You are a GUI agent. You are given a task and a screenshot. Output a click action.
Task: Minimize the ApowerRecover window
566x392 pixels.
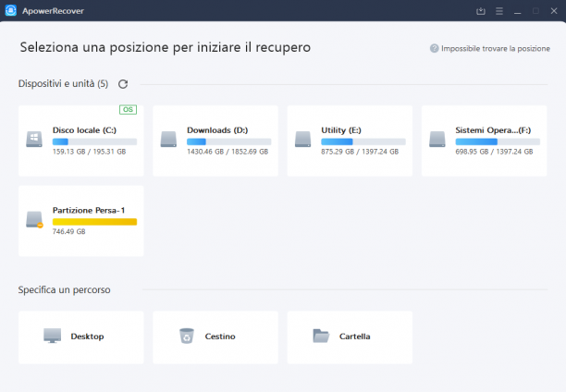518,11
